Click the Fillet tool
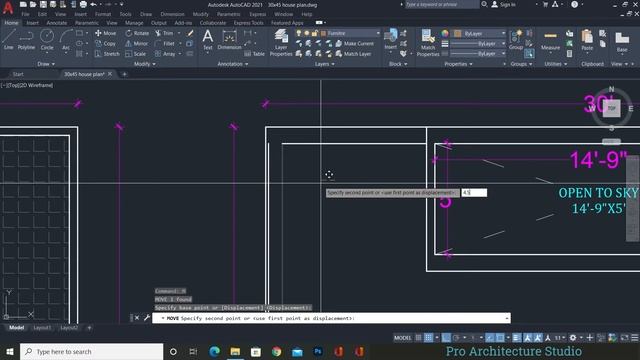The height and width of the screenshot is (360, 640). click(165, 43)
